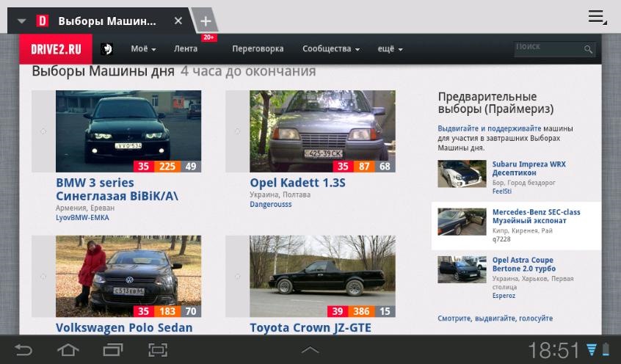This screenshot has height=364, width=621.
Task: Tap the Wi-Fi signal icon
Action: point(592,350)
